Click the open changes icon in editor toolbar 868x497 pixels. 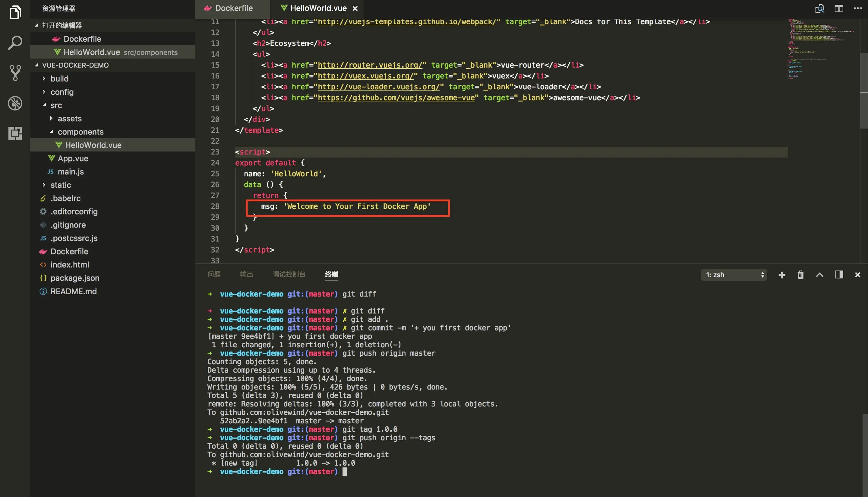pyautogui.click(x=819, y=8)
